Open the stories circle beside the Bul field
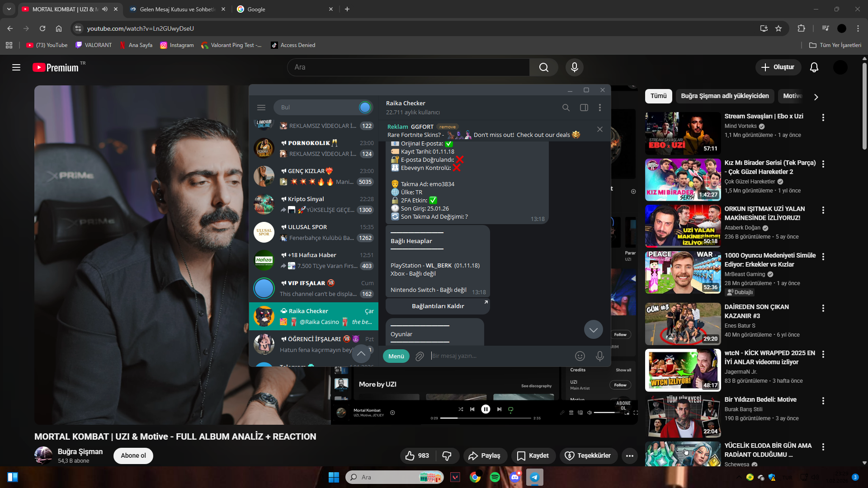Screen dimensions: 868x488 click(365, 108)
